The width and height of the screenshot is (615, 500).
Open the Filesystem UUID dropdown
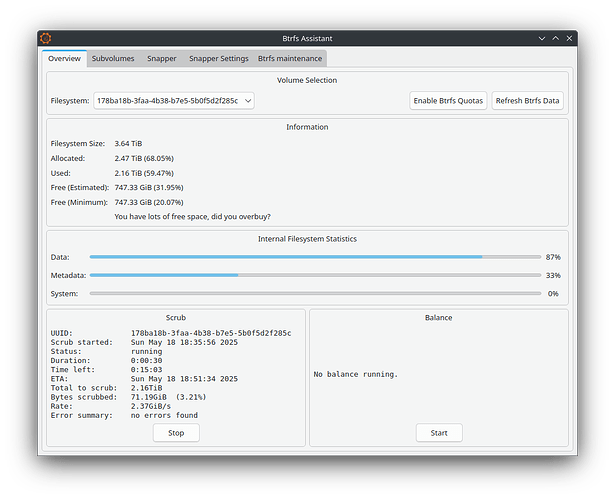174,101
